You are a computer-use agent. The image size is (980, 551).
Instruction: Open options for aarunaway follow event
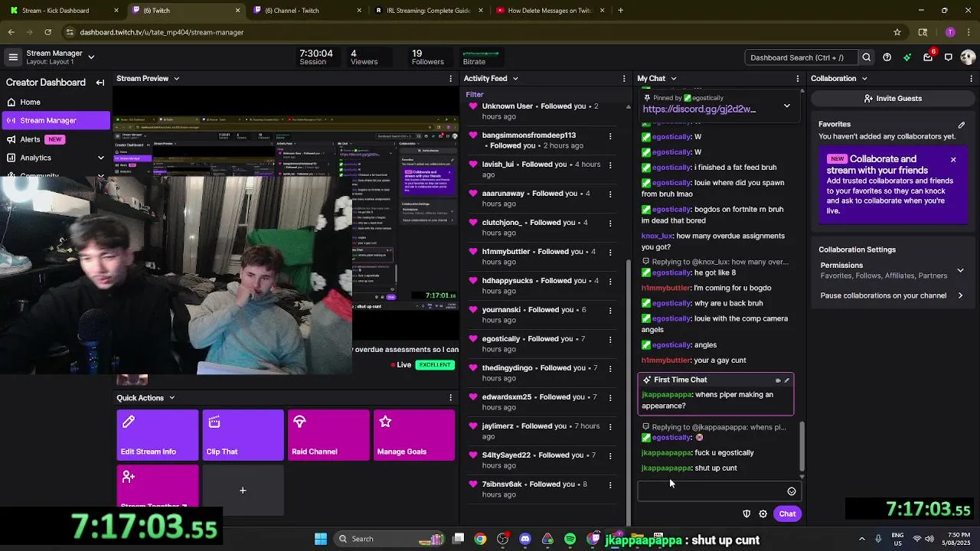click(610, 194)
